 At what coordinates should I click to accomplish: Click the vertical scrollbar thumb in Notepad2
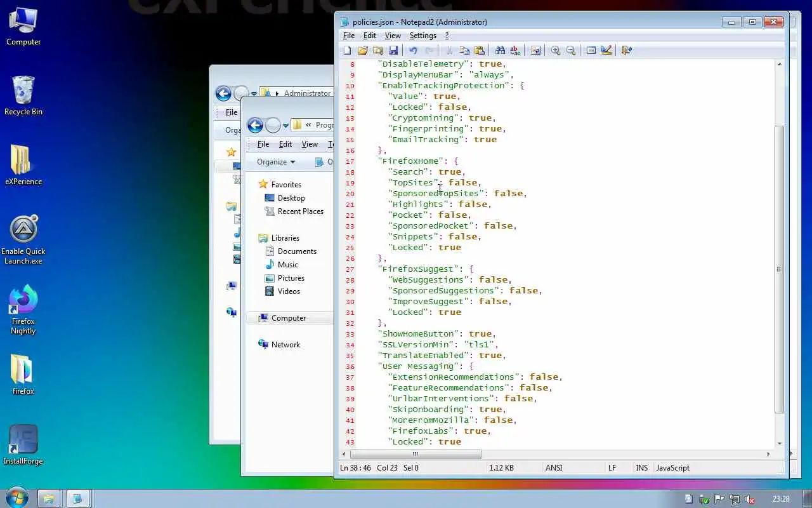point(780,269)
